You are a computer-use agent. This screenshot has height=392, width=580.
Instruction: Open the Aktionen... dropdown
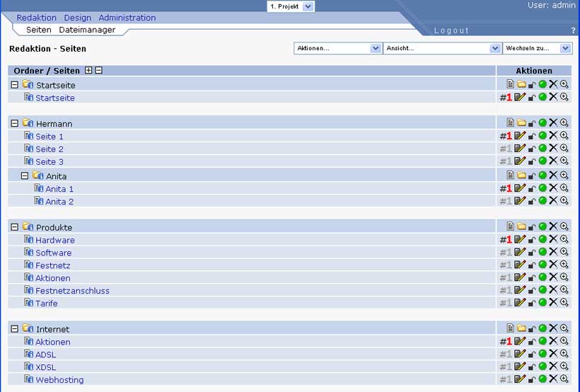coord(338,48)
